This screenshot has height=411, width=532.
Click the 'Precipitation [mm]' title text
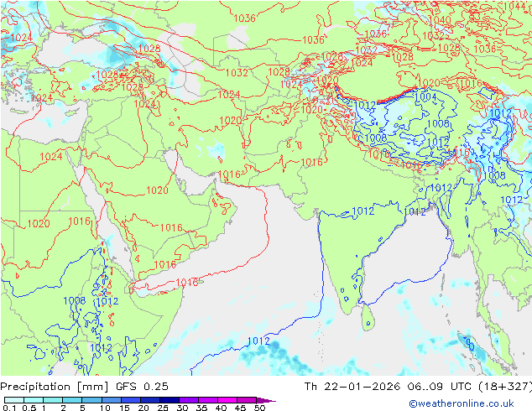[55, 387]
